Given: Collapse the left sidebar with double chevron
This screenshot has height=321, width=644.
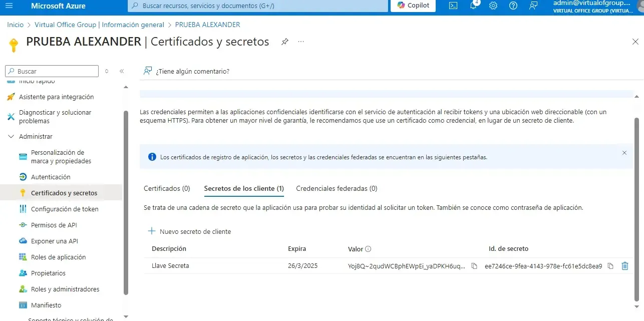Looking at the screenshot, I should (x=122, y=71).
